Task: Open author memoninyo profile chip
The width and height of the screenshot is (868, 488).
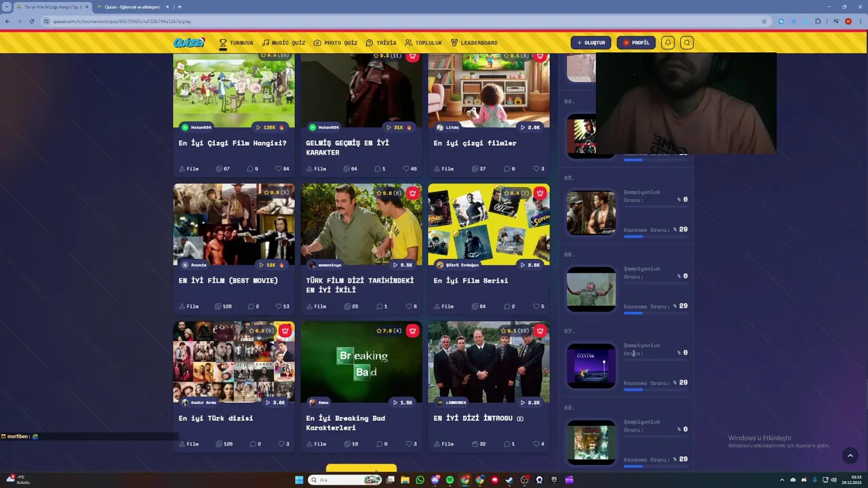Action: click(x=325, y=265)
